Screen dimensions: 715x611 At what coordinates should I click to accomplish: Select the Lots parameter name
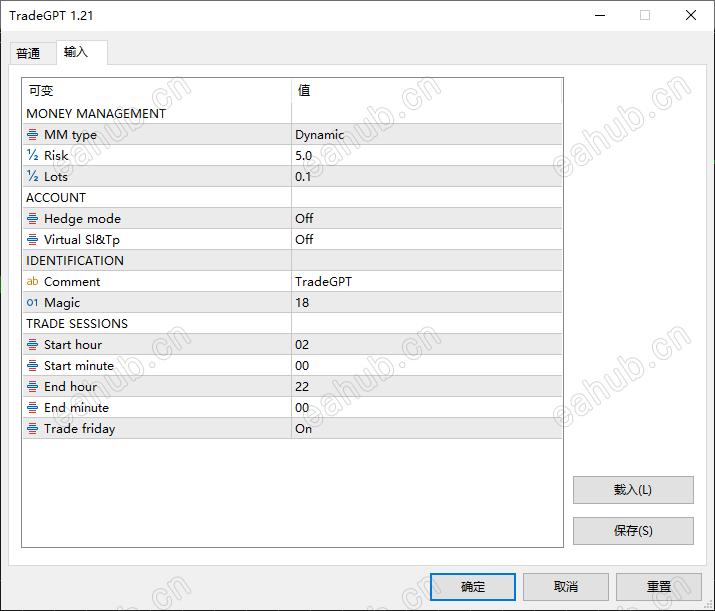[56, 176]
